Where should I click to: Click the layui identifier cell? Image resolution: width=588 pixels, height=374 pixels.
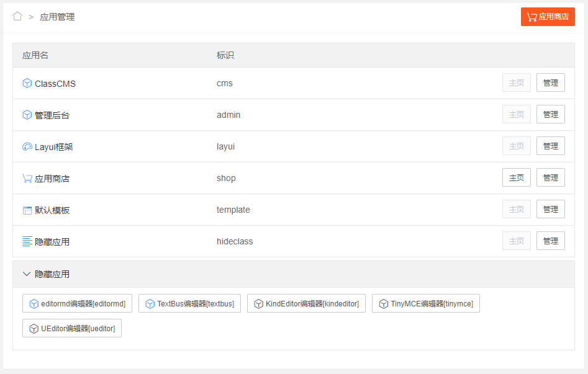click(226, 146)
